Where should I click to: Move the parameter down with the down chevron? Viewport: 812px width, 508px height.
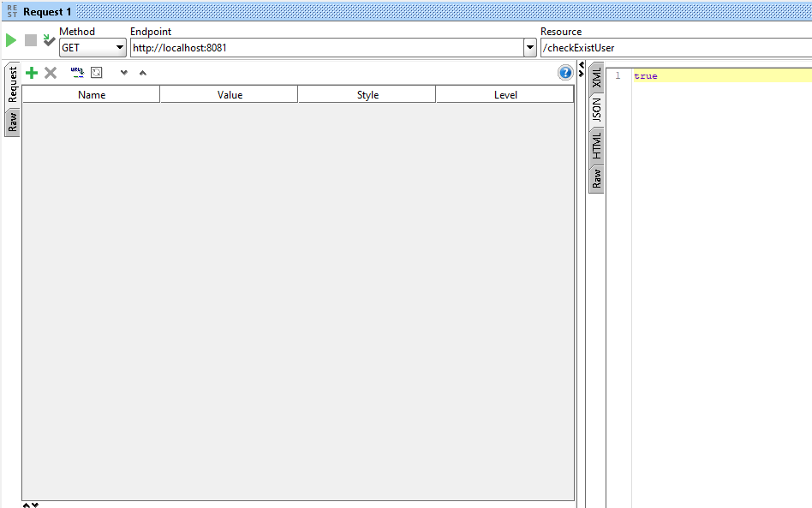click(x=124, y=73)
